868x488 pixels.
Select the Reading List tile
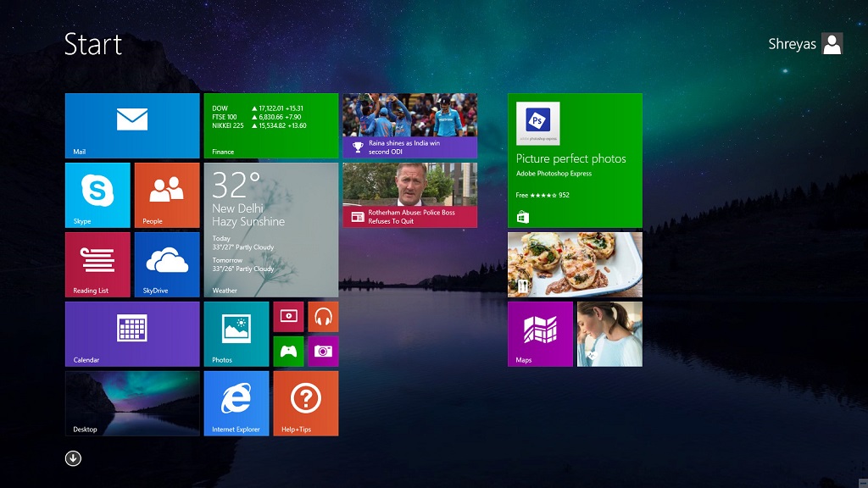(97, 264)
